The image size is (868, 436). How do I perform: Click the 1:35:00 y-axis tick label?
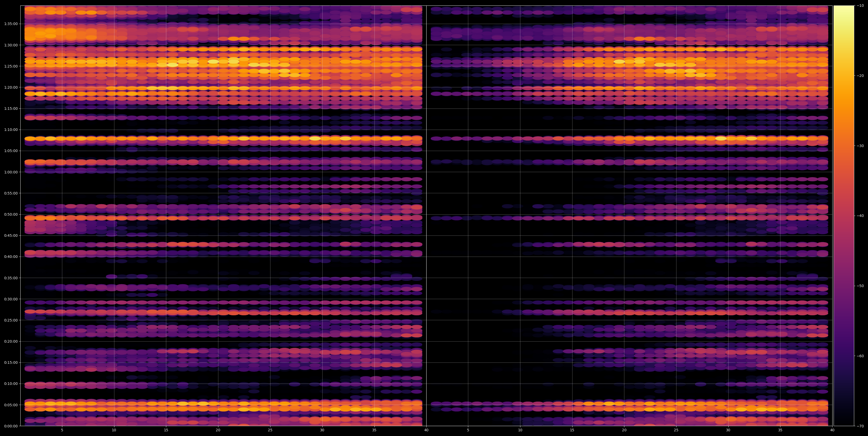point(11,24)
